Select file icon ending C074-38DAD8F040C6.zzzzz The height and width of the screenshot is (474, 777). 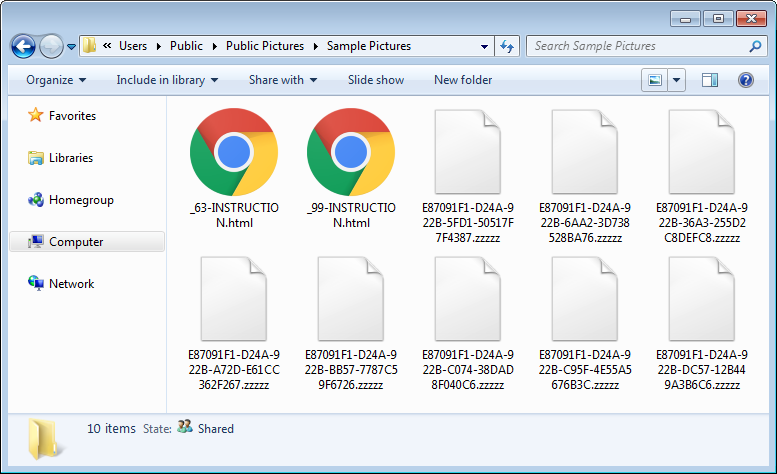pos(468,299)
